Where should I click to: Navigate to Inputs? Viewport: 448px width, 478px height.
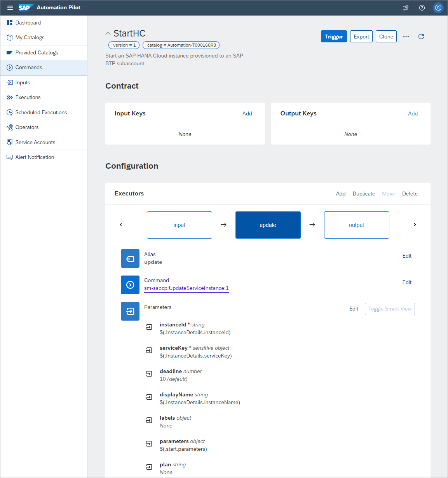(44, 82)
